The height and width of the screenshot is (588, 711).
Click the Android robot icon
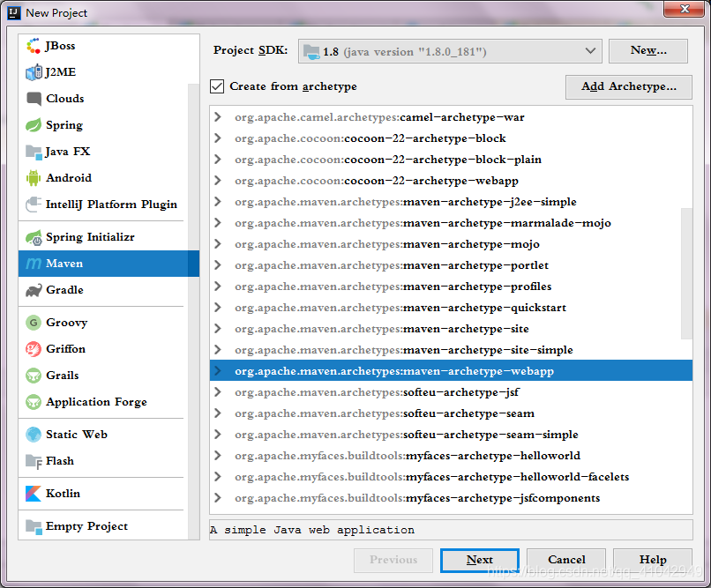coord(34,178)
